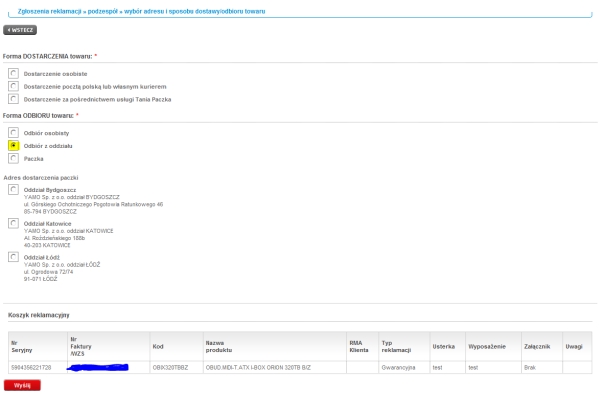Screen dimensions: 600x394
Task: Submit the form with Wyślij button
Action: pyautogui.click(x=22, y=385)
